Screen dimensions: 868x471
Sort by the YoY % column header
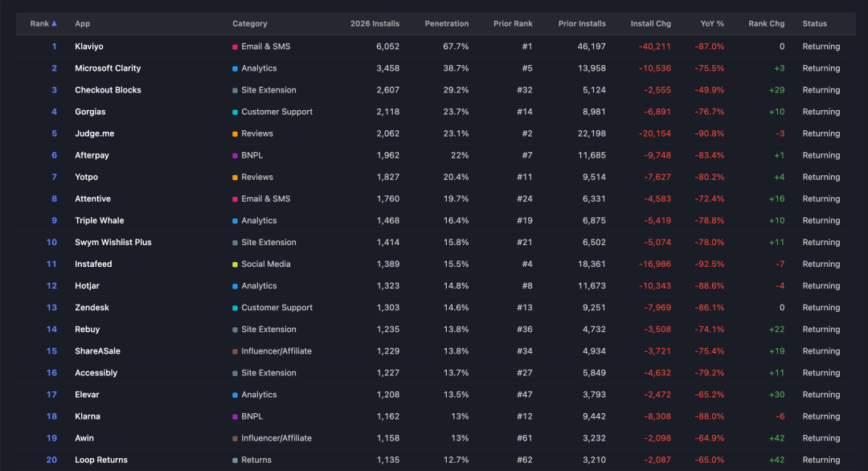pos(712,24)
